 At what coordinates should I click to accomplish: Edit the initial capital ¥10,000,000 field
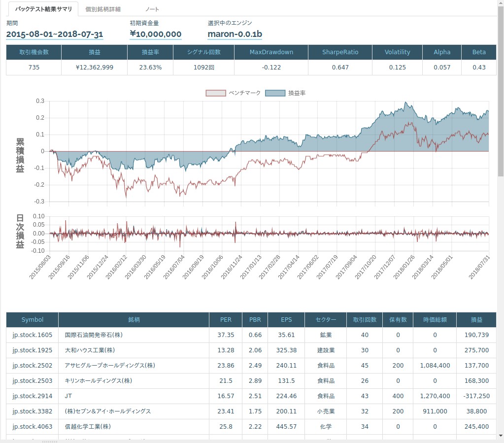156,34
